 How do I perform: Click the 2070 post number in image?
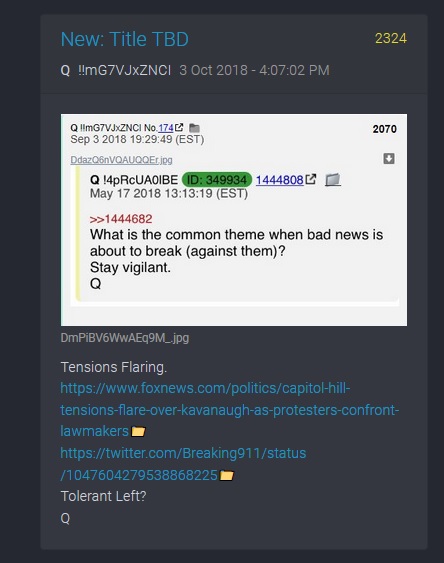tap(384, 129)
